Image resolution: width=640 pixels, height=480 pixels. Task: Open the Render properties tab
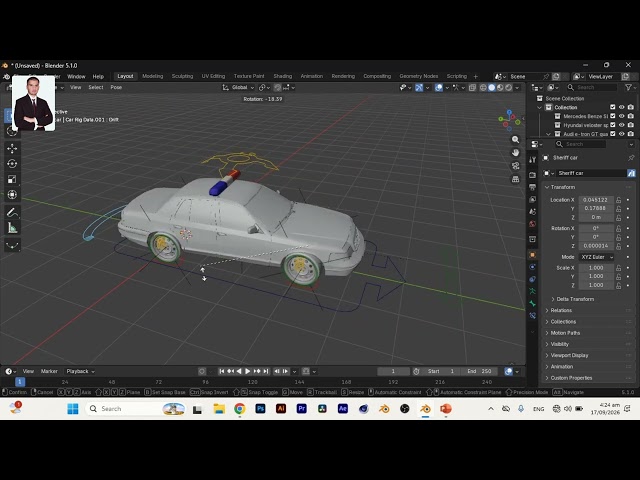[x=532, y=175]
